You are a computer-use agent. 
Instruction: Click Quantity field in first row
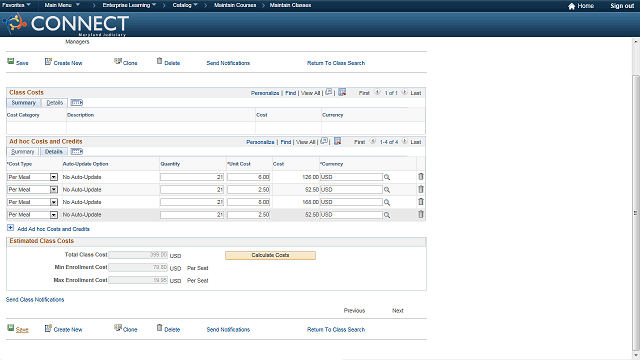(x=192, y=177)
